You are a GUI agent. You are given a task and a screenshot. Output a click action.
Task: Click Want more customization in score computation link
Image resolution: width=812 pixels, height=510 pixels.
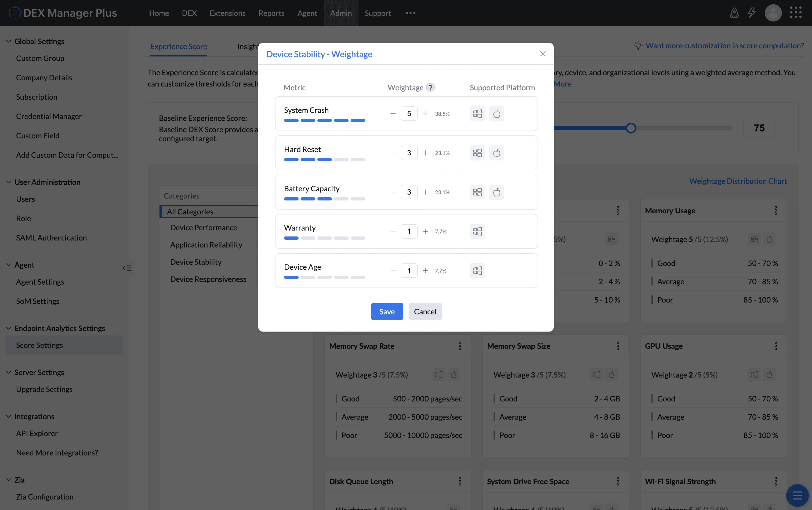tap(725, 45)
